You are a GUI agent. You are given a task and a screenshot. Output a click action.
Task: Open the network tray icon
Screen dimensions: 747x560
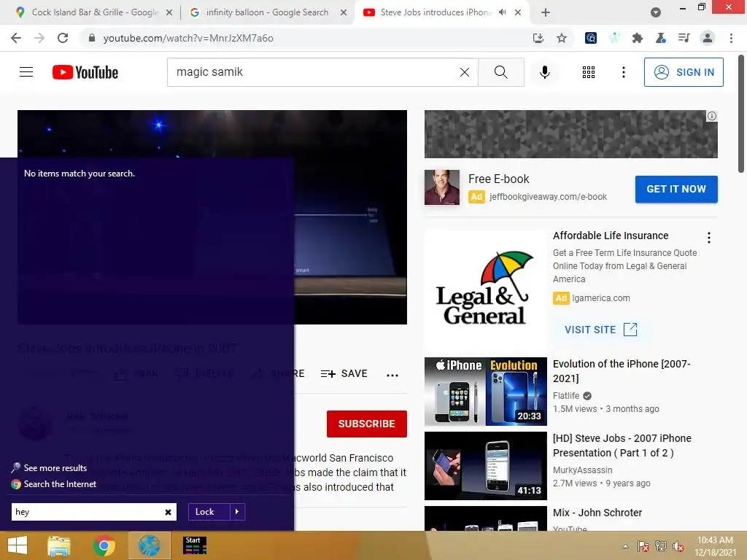(661, 546)
